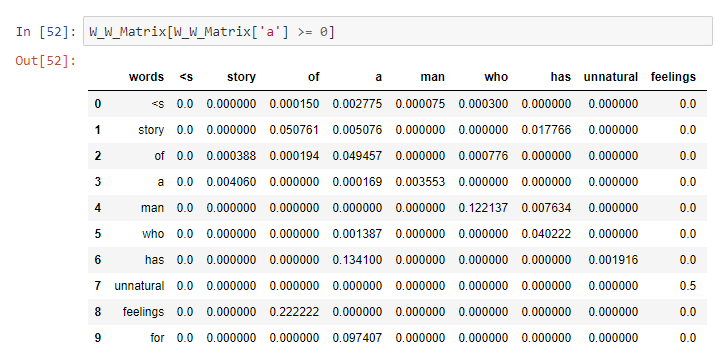Click the word 'for' in row 9

[x=157, y=338]
